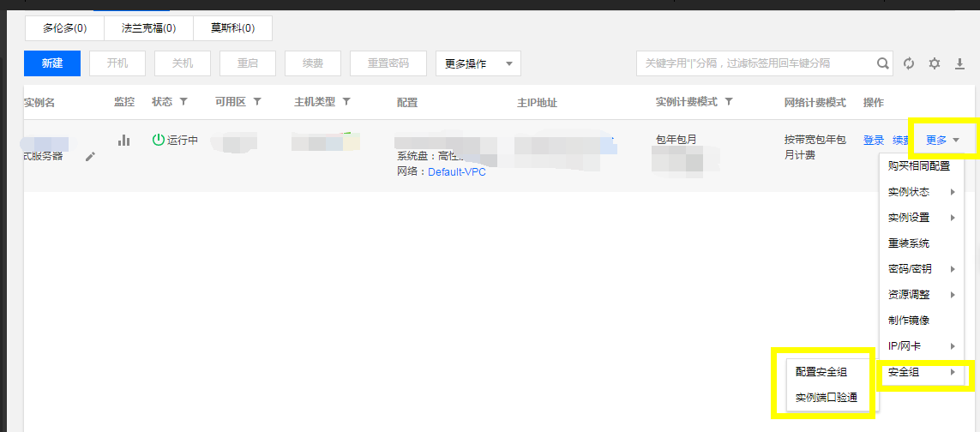Select 重装系统 in the menu
The height and width of the screenshot is (432, 980).
click(909, 243)
